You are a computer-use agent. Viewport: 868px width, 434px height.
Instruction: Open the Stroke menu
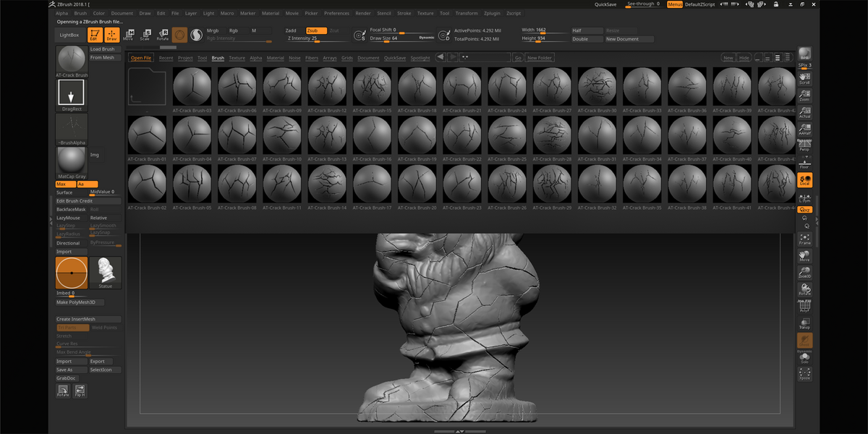(x=404, y=13)
